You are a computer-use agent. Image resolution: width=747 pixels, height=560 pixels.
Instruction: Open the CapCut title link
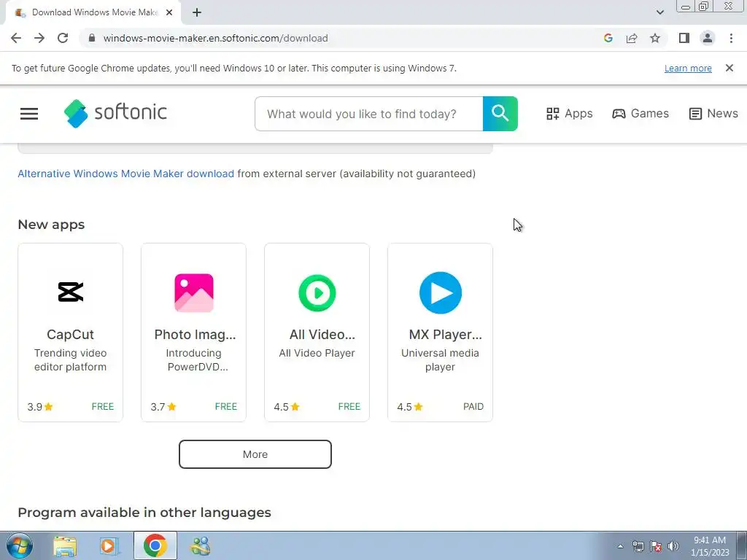pos(71,334)
